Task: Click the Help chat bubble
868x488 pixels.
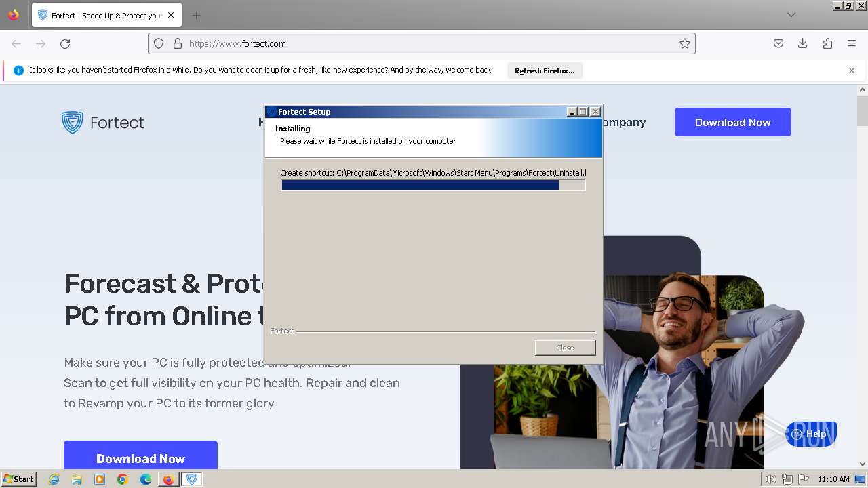Action: pyautogui.click(x=811, y=434)
